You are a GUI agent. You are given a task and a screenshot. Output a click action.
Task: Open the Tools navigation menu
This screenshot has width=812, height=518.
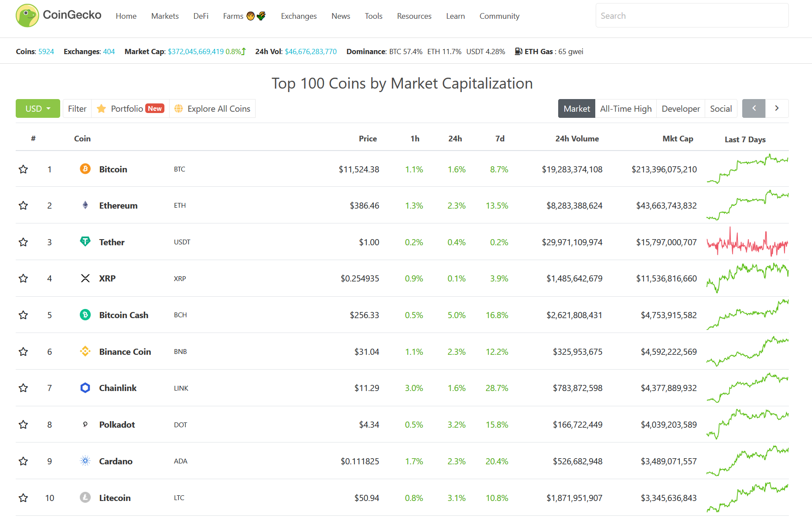tap(374, 16)
